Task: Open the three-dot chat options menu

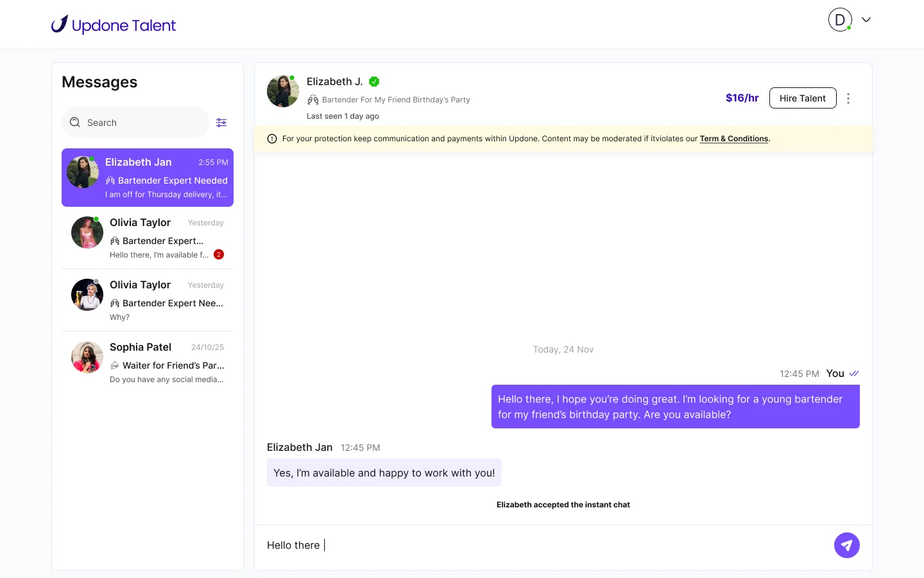Action: (848, 98)
